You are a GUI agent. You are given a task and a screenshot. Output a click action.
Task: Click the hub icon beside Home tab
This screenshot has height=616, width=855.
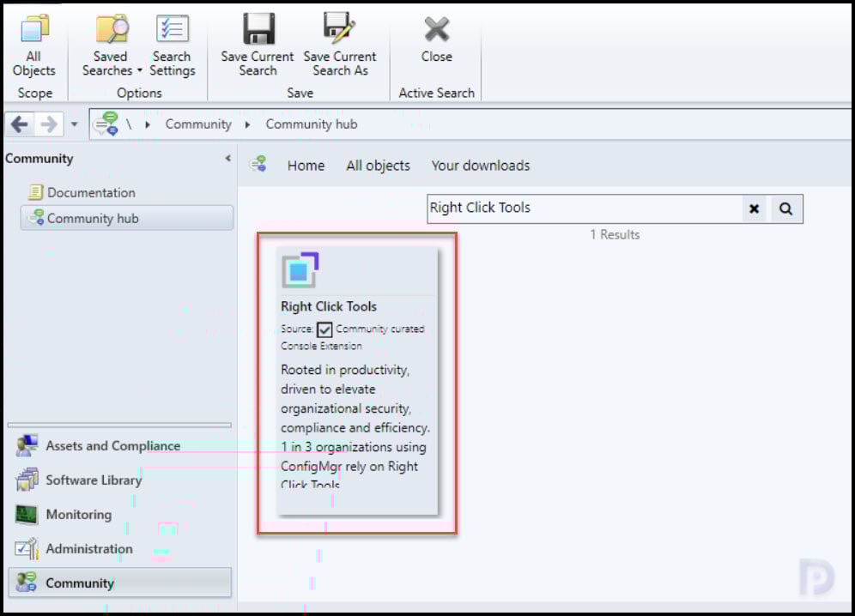coord(258,164)
